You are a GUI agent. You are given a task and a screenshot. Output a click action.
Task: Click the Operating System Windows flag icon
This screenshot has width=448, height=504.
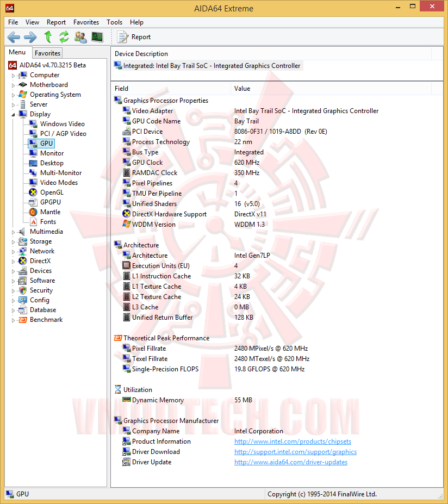pos(22,95)
